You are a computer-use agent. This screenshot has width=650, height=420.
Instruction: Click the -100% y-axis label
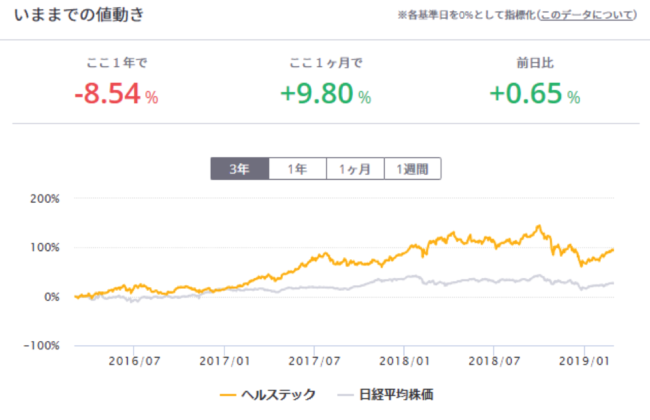[x=45, y=345]
